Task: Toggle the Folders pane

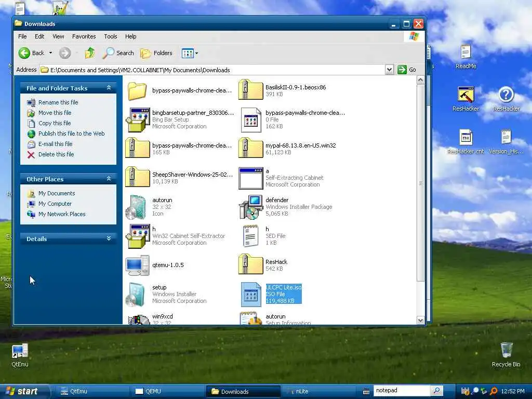Action: click(x=156, y=53)
